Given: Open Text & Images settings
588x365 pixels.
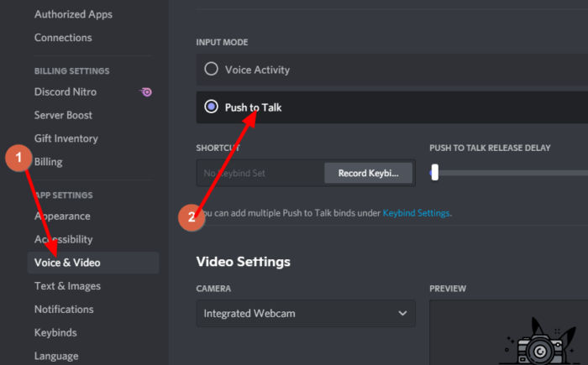Looking at the screenshot, I should pos(67,286).
